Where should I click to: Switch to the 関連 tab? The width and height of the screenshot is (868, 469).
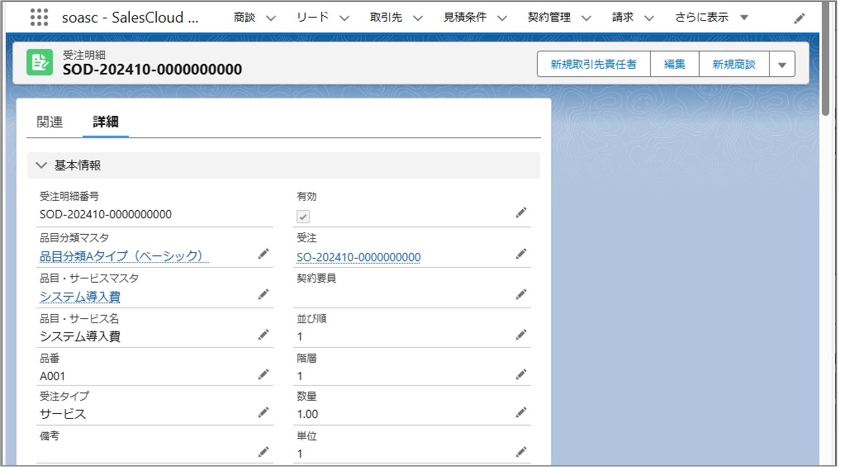(x=50, y=122)
